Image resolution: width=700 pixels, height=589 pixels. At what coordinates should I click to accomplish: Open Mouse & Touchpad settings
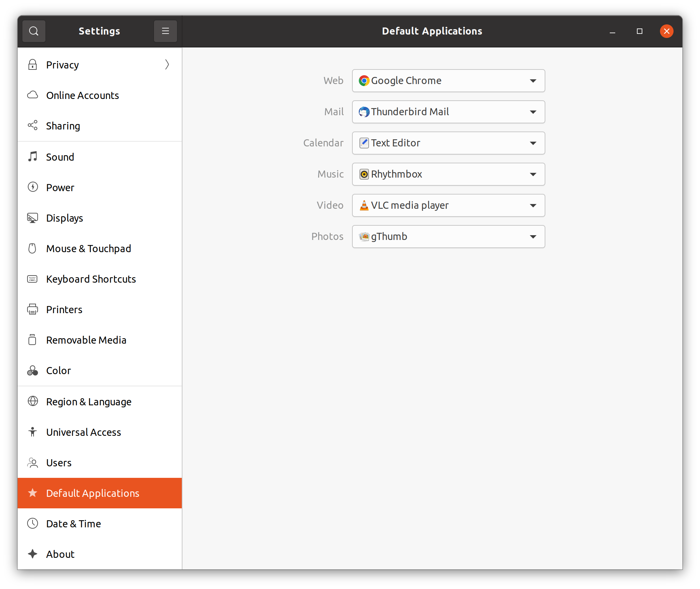pos(89,248)
